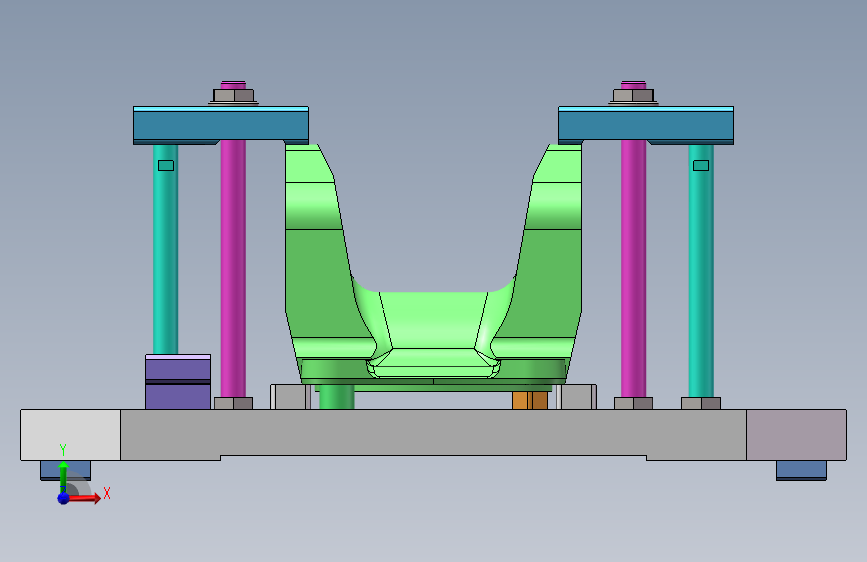Click the hex nut atop left clamp
Image resolution: width=867 pixels, height=562 pixels.
tap(233, 96)
